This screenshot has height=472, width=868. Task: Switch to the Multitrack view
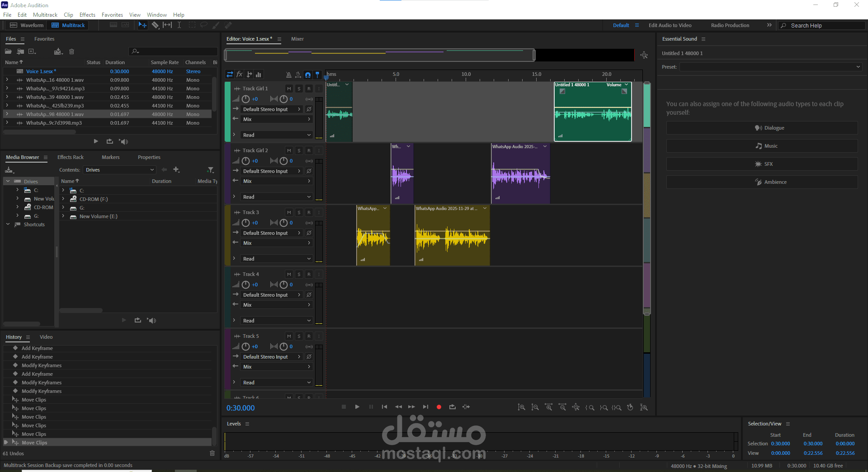68,25
